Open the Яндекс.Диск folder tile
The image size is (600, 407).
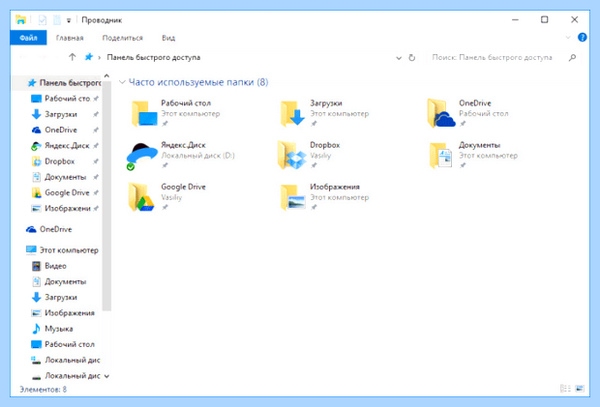pyautogui.click(x=181, y=155)
